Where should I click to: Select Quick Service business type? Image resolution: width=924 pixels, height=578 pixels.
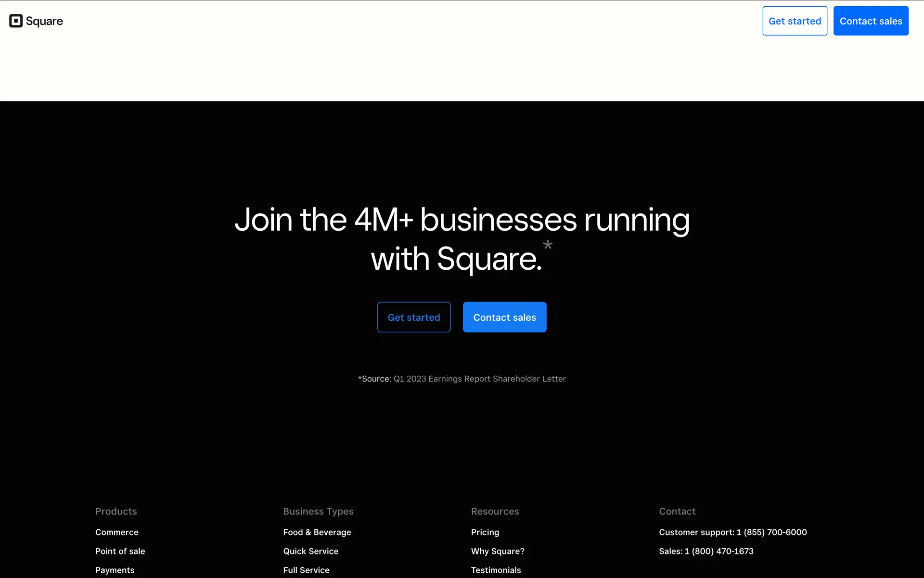(x=310, y=551)
